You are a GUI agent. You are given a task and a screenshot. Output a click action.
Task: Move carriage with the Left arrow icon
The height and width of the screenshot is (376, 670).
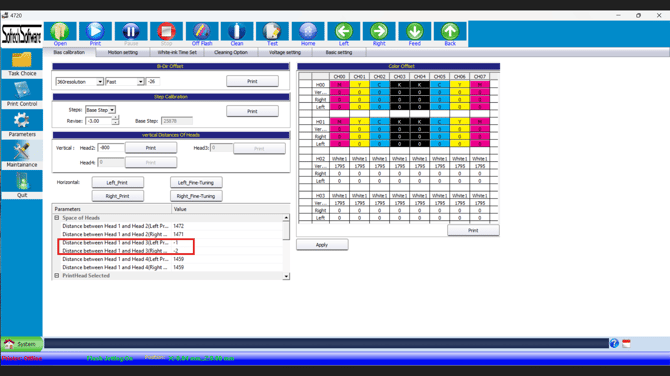344,34
